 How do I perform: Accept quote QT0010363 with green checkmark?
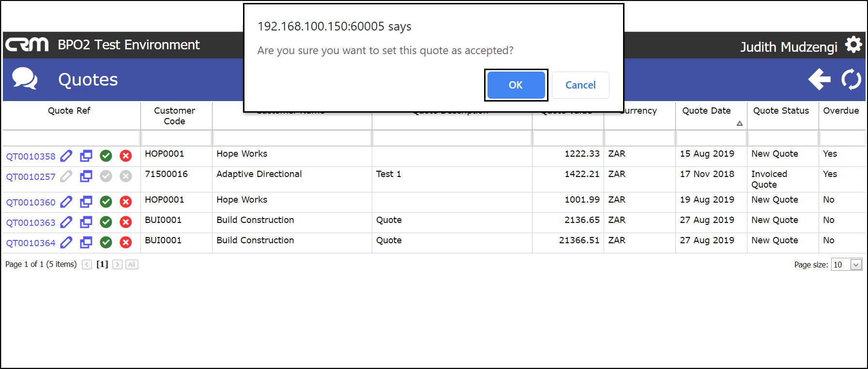106,222
